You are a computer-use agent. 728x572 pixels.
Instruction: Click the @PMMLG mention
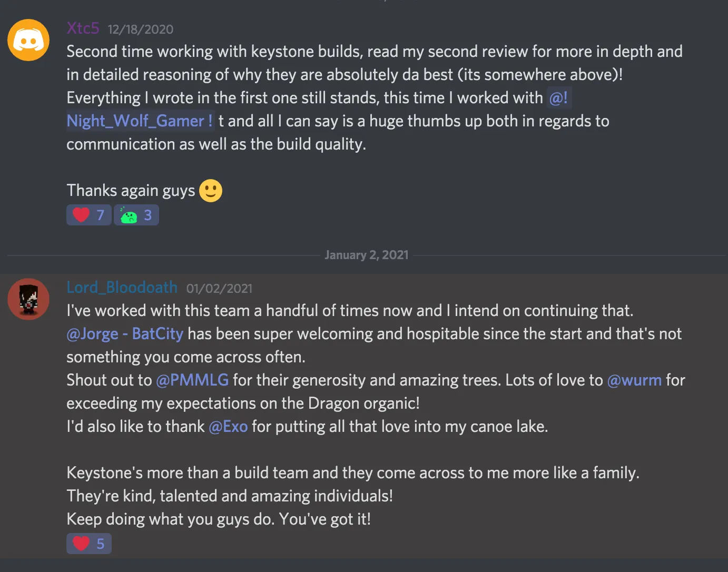[192, 380]
